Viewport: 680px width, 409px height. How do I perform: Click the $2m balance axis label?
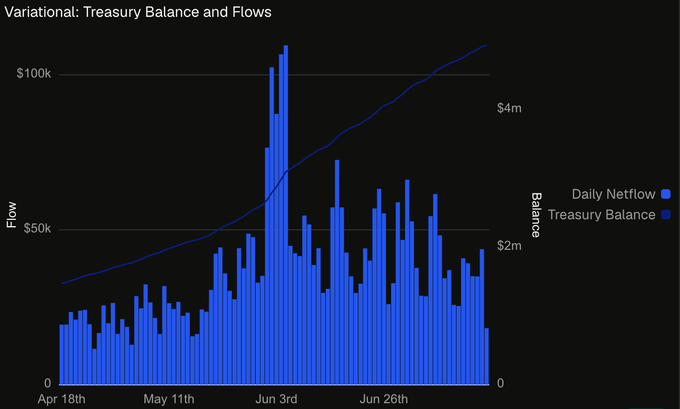[509, 246]
